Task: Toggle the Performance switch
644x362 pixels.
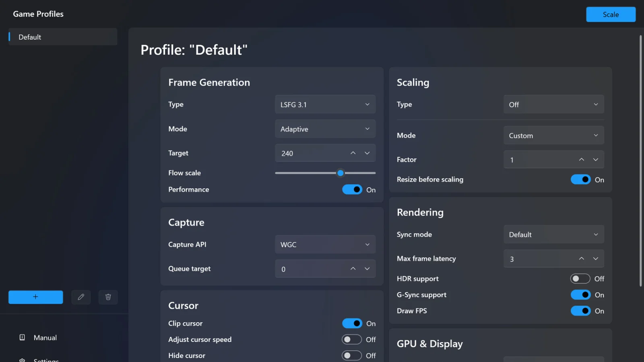Action: pyautogui.click(x=352, y=189)
